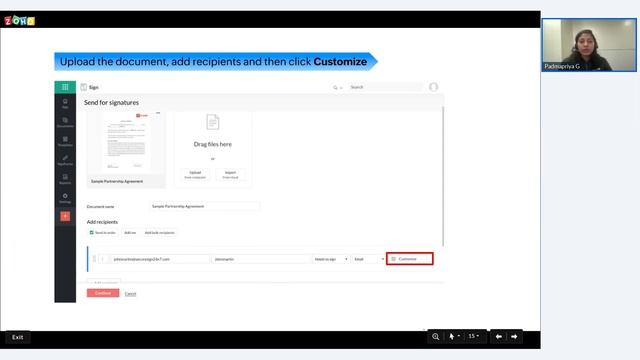This screenshot has width=640, height=360.
Task: Click Import from cloud button
Action: 230,175
